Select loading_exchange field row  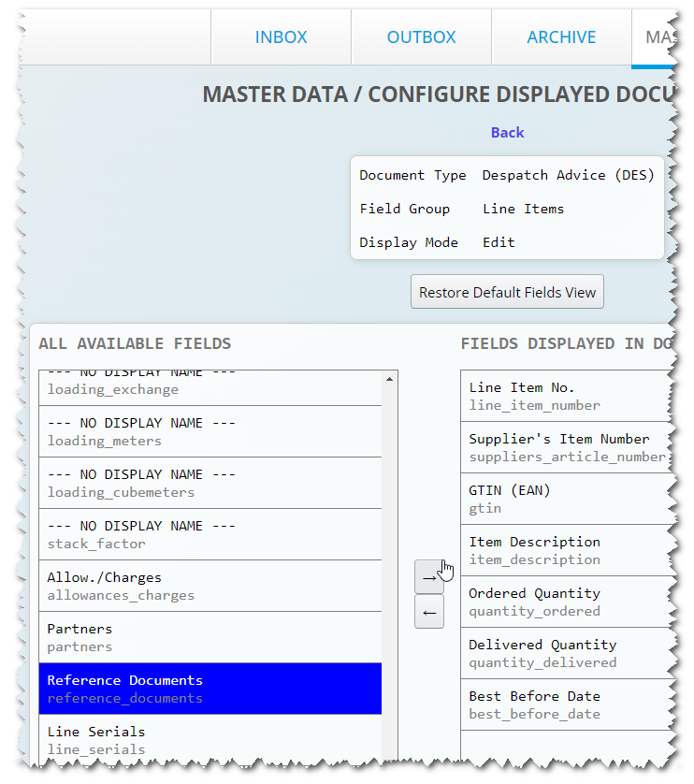coord(210,388)
